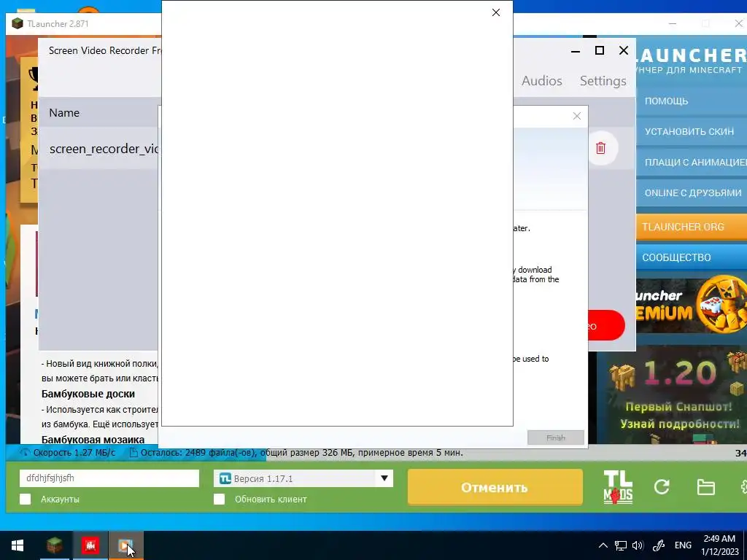This screenshot has width=747, height=560.
Task: Minimize the Screen Video Recorder window
Action: pos(576,50)
